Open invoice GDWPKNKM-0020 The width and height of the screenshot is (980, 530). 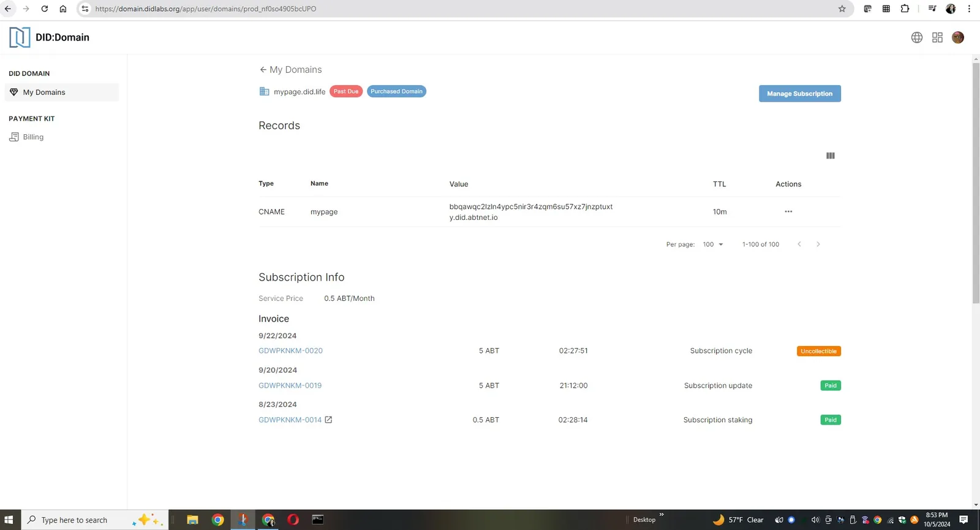(x=290, y=351)
